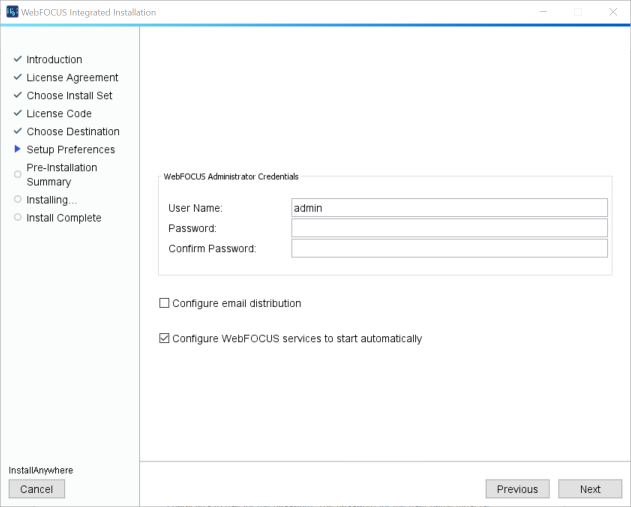Click the Install Complete step label
631x507 pixels.
click(64, 218)
